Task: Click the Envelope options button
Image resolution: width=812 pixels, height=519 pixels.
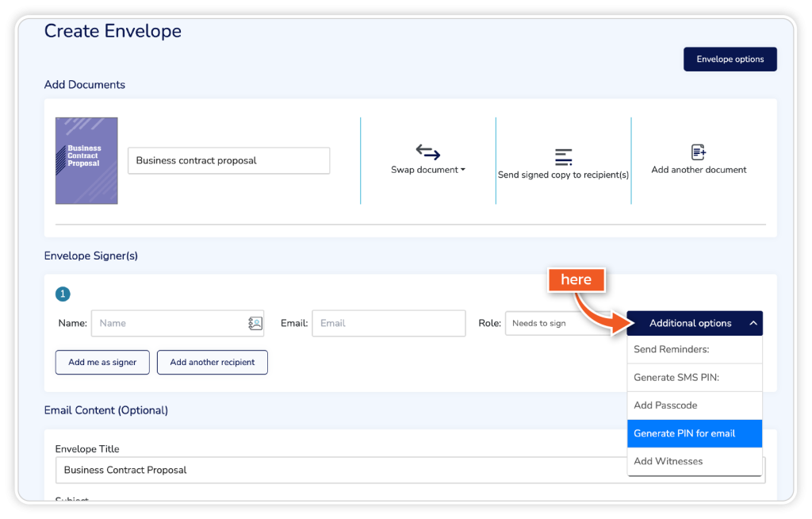Action: point(730,60)
